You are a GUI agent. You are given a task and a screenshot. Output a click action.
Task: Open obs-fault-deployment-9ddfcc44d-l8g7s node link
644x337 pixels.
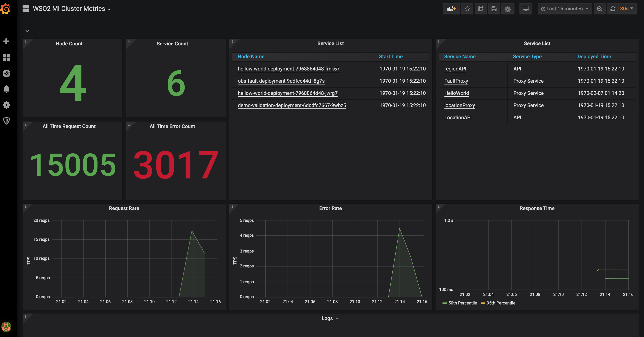point(281,81)
